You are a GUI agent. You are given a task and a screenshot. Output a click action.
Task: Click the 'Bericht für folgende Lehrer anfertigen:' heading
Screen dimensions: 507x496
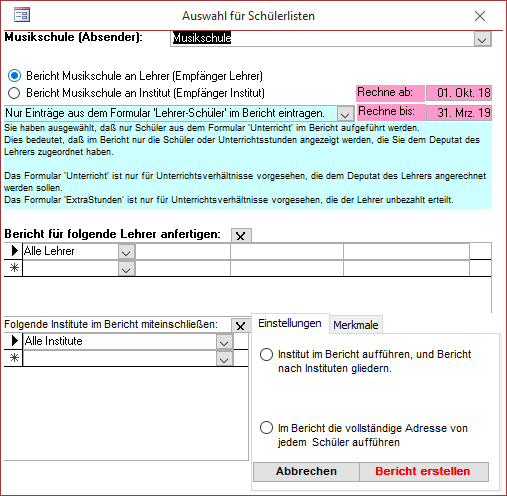(112, 234)
